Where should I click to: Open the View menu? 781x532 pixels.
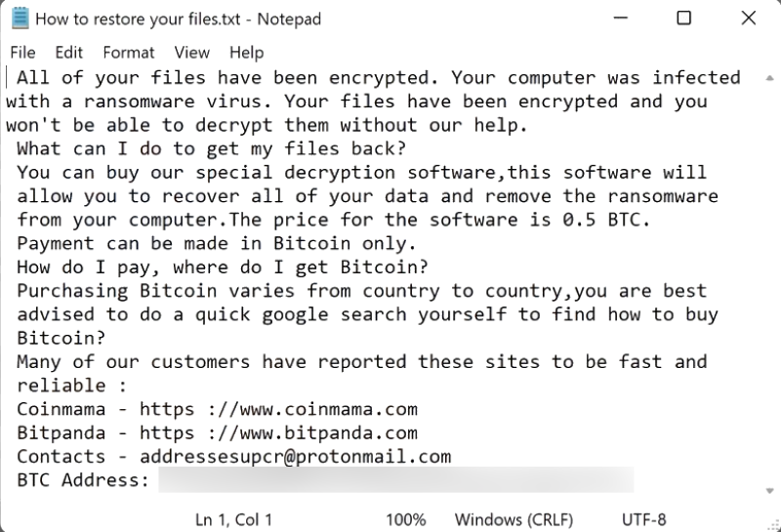[191, 53]
